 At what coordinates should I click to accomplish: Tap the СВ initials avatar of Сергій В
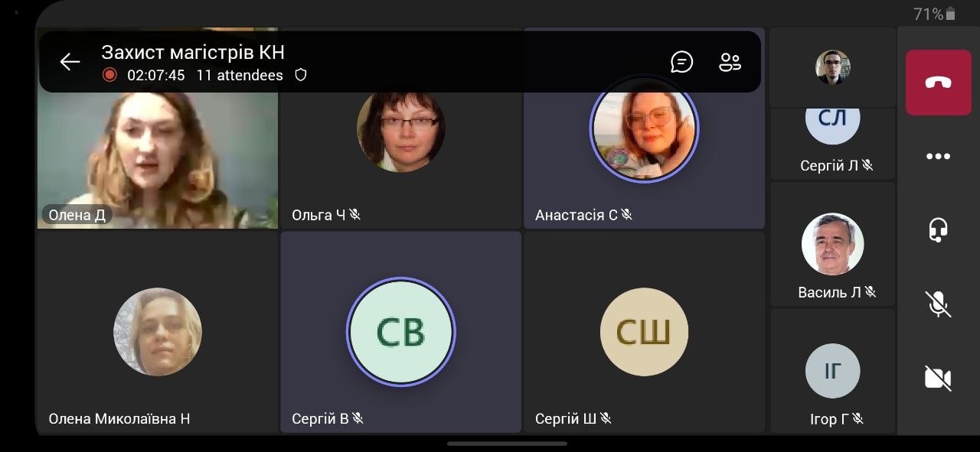coord(400,331)
